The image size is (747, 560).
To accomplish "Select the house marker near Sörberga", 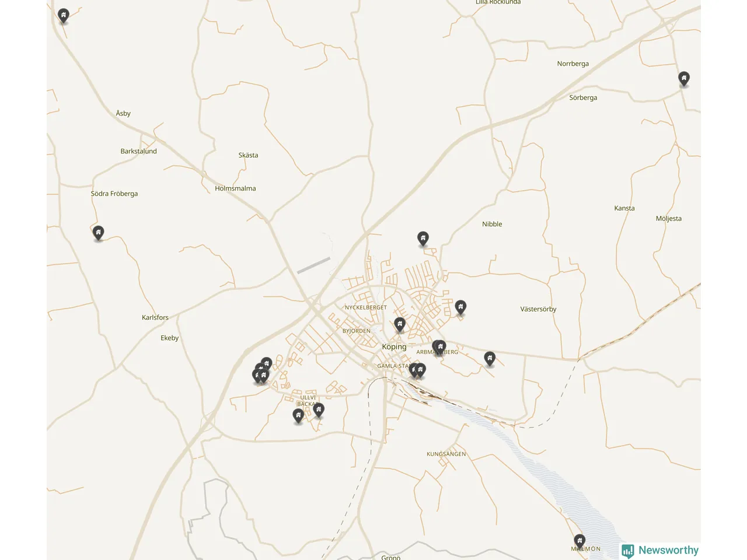I will (684, 78).
